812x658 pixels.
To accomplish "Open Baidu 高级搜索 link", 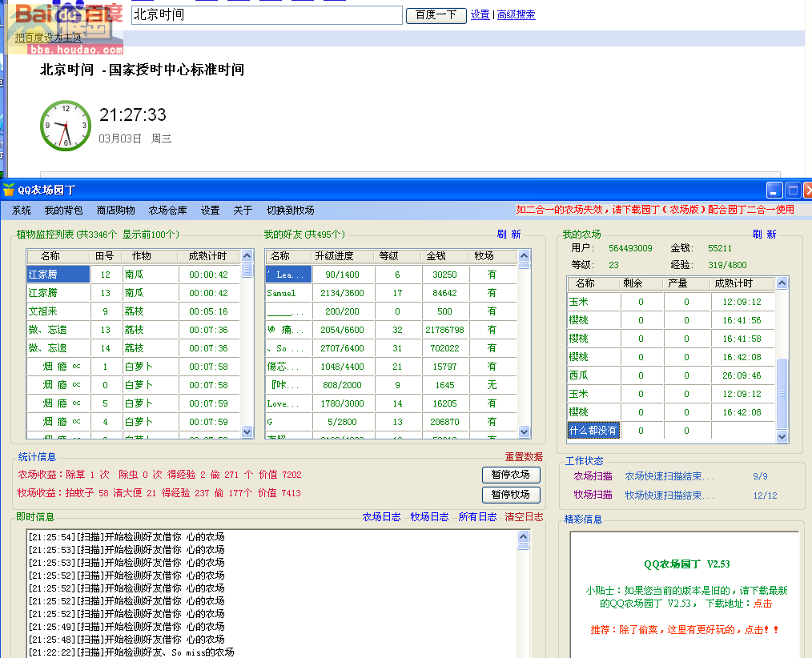I will (x=517, y=14).
